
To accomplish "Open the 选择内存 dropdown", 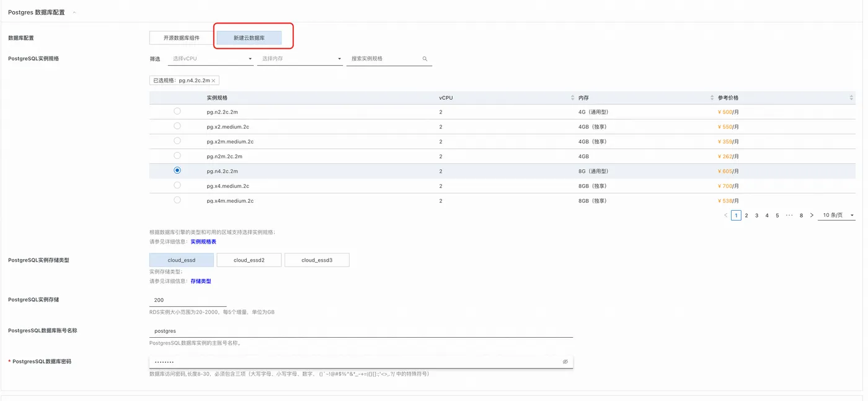I will [300, 59].
